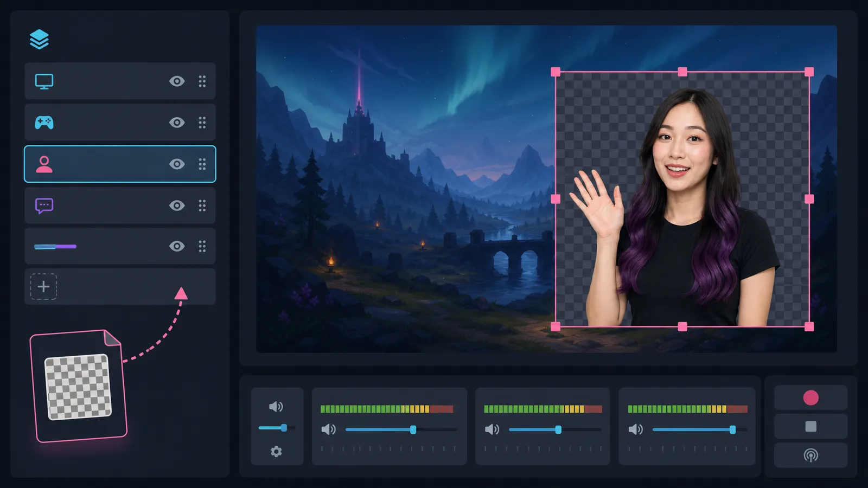Toggle visibility of the progress bar source
The width and height of the screenshot is (868, 488).
[x=177, y=246]
